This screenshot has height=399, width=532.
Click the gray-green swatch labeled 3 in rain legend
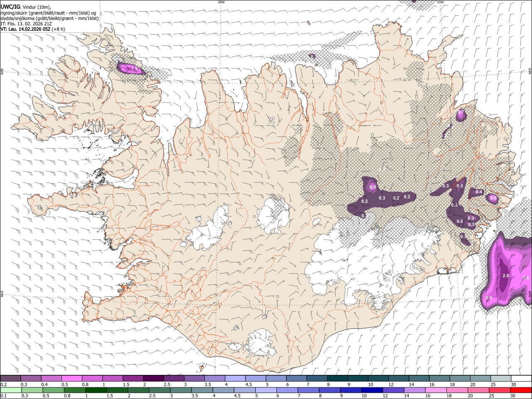click(180, 390)
